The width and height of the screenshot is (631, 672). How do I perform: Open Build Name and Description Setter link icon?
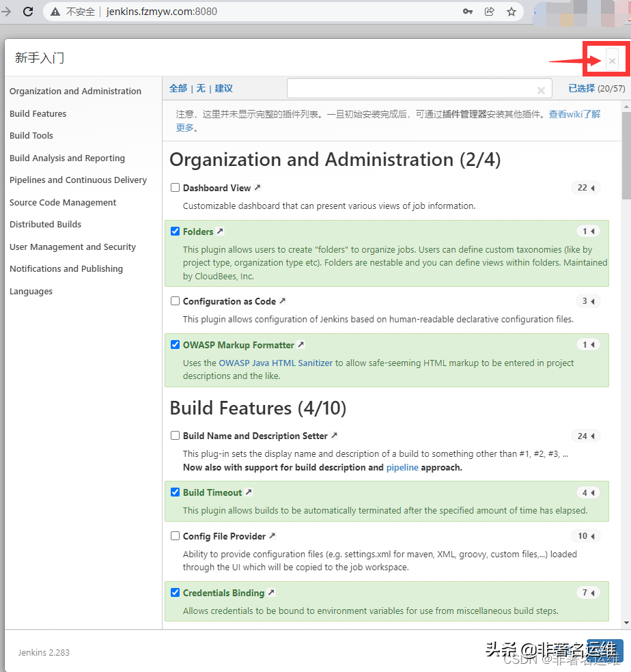[x=335, y=435]
